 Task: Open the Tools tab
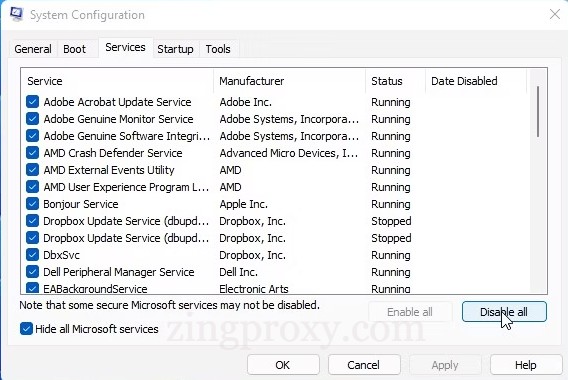[x=218, y=49]
